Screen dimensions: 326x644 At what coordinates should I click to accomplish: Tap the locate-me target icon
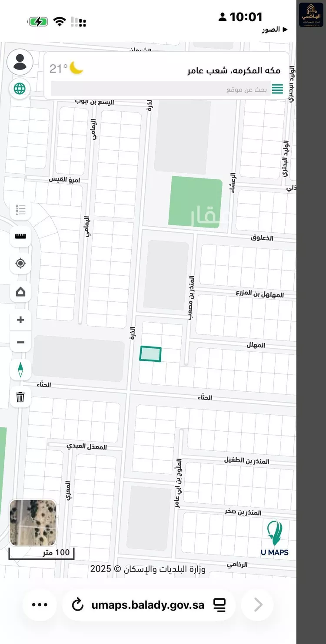(x=20, y=264)
